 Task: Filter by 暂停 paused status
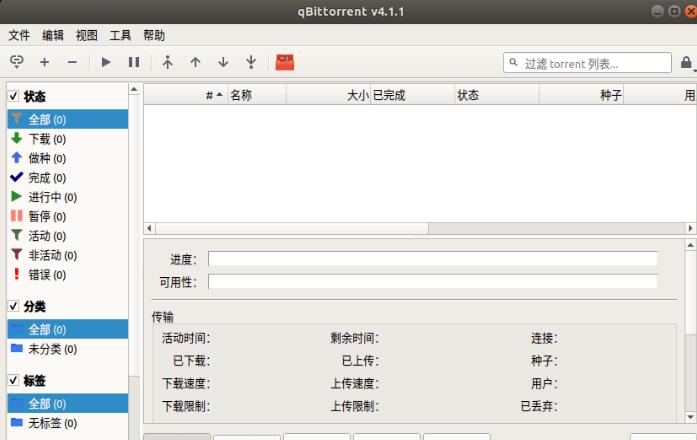(x=68, y=216)
